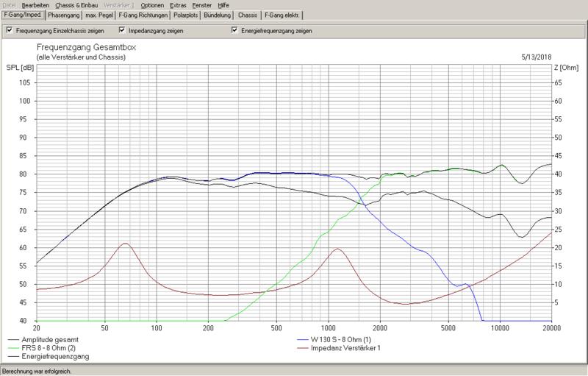Open the Bearbeiten menu
The image size is (588, 376).
[x=36, y=5]
